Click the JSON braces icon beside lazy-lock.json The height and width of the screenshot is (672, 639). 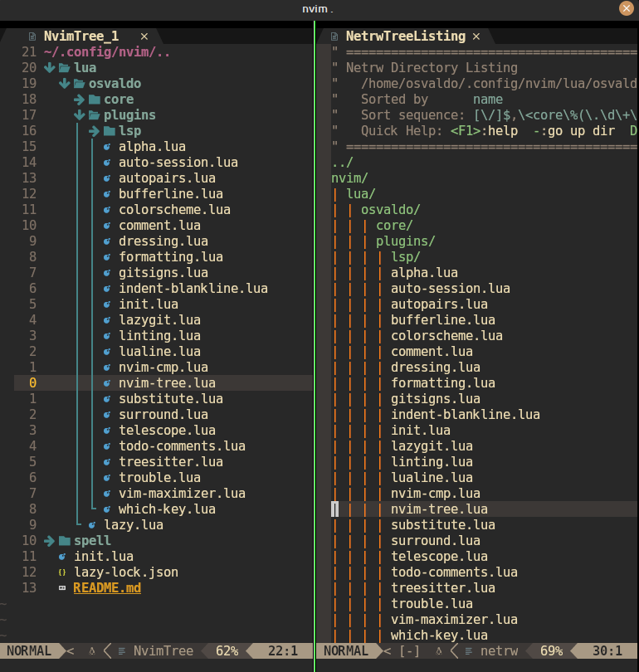coord(62,572)
